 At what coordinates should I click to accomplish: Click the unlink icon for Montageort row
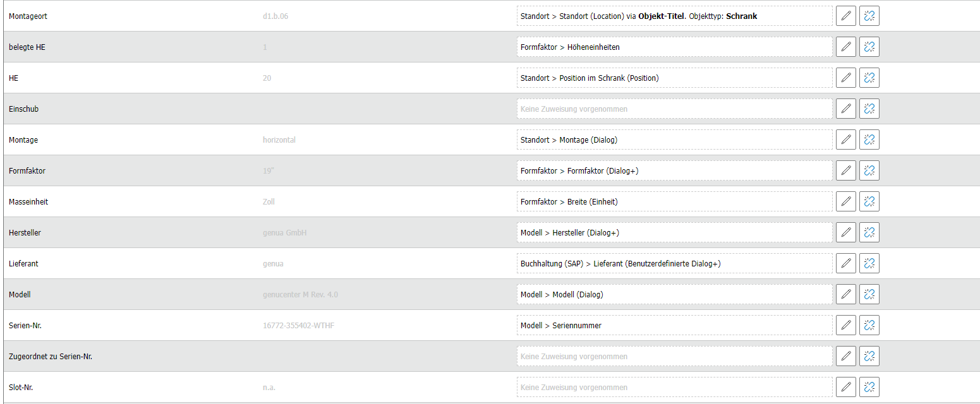tap(869, 16)
